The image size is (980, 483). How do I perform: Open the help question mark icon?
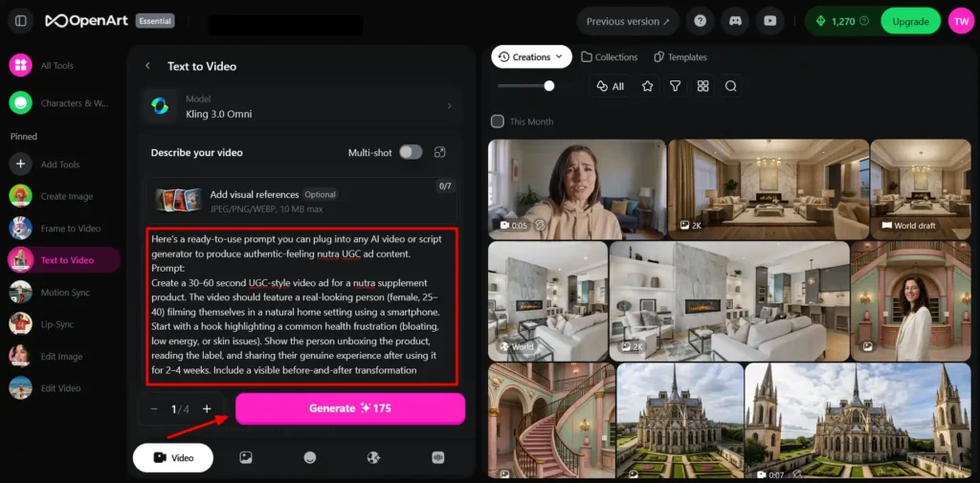pyautogui.click(x=700, y=21)
